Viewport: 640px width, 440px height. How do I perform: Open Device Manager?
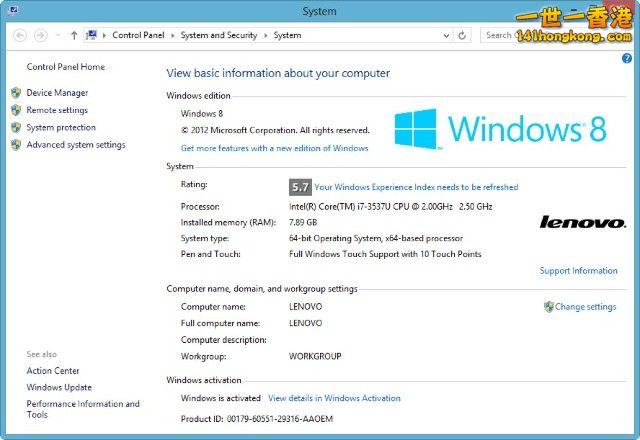coord(57,93)
